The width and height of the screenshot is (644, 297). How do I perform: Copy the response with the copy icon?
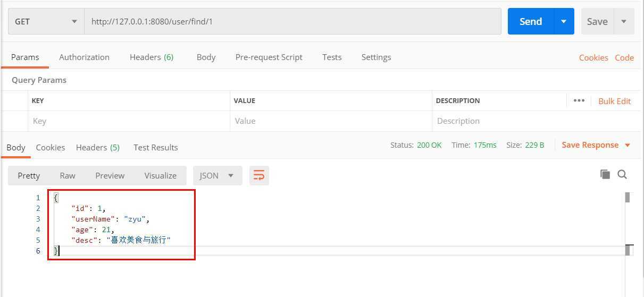[605, 174]
